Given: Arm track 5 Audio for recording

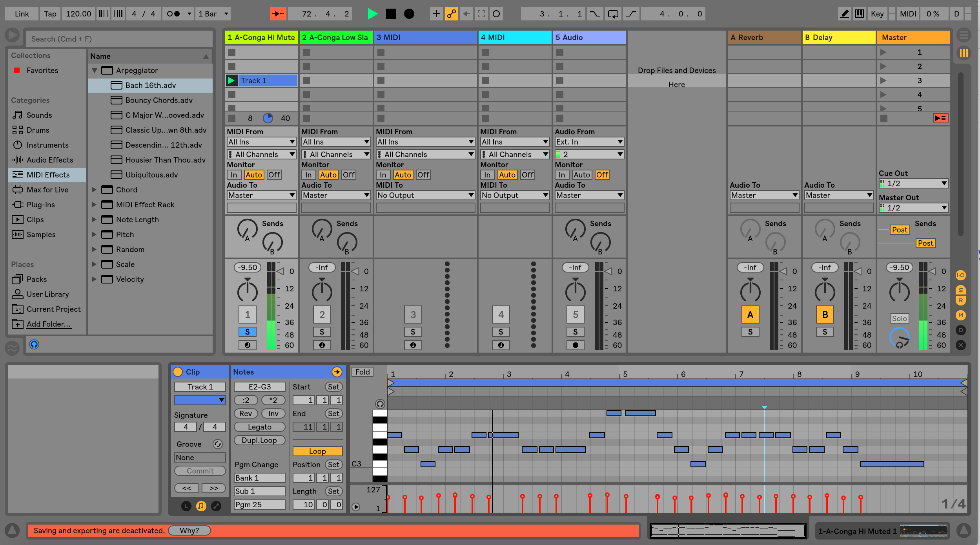Looking at the screenshot, I should pyautogui.click(x=575, y=345).
